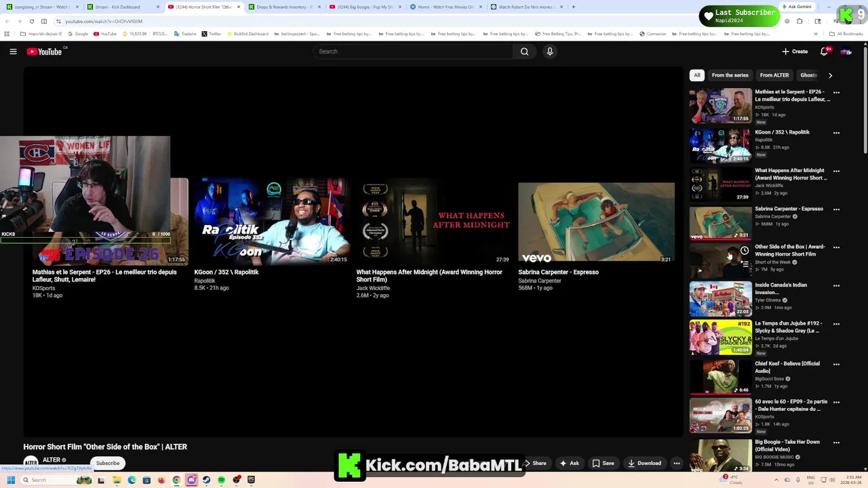The height and width of the screenshot is (488, 868).
Task: Add Other Side of the Box to Watch Later
Action: click(745, 251)
